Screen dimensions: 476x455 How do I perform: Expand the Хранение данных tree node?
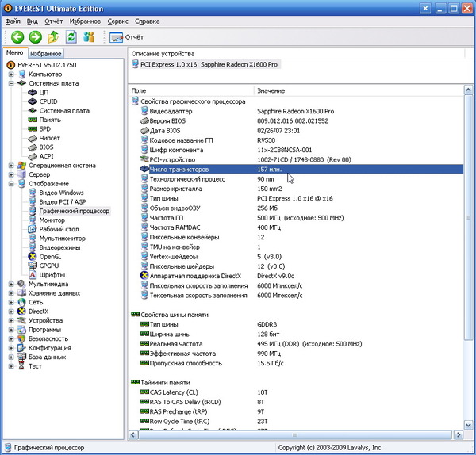(11, 293)
